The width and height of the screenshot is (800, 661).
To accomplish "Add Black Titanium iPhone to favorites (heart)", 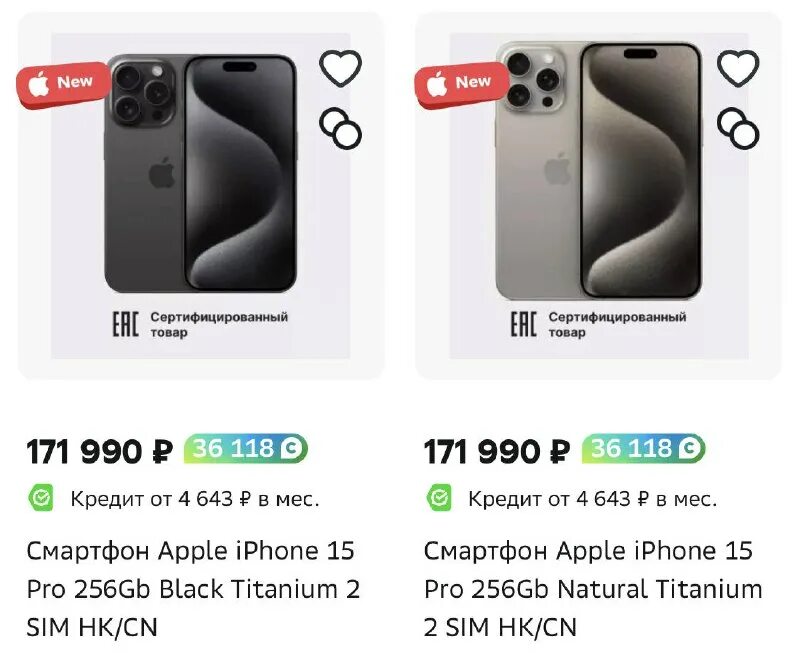I will (x=340, y=68).
